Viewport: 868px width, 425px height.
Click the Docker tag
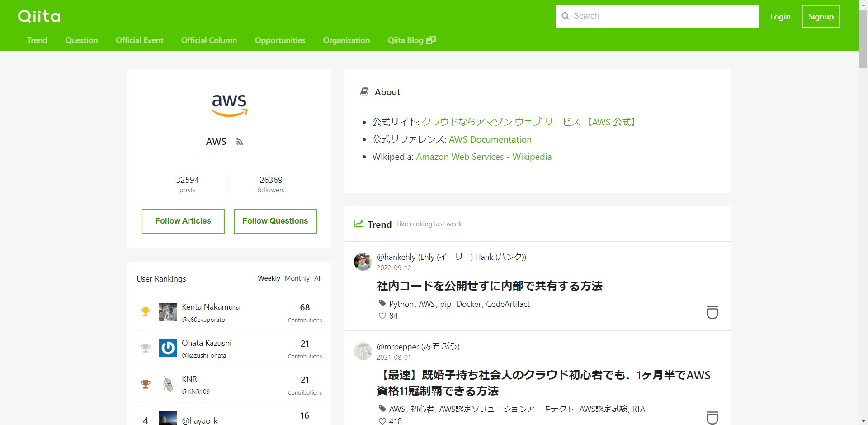point(469,304)
